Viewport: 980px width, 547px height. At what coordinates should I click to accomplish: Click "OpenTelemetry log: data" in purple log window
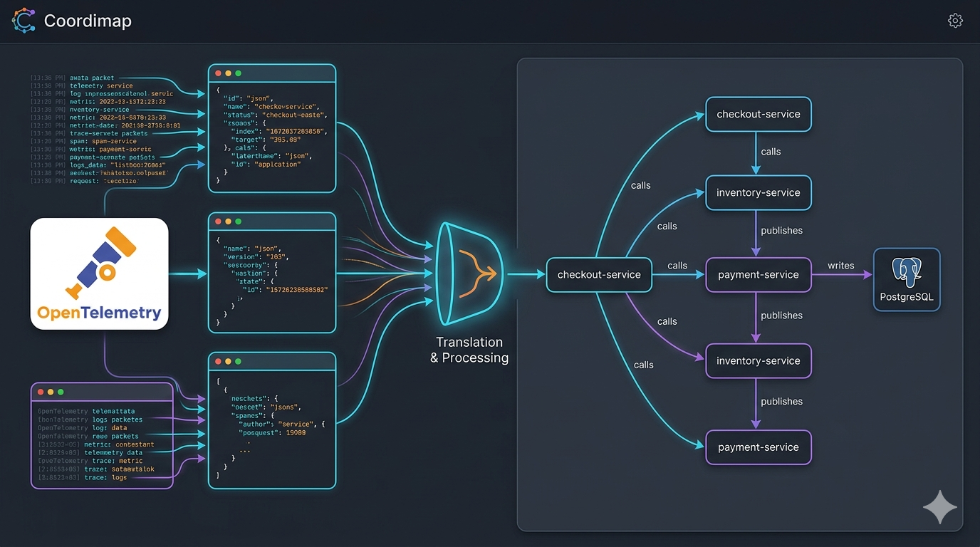point(83,428)
